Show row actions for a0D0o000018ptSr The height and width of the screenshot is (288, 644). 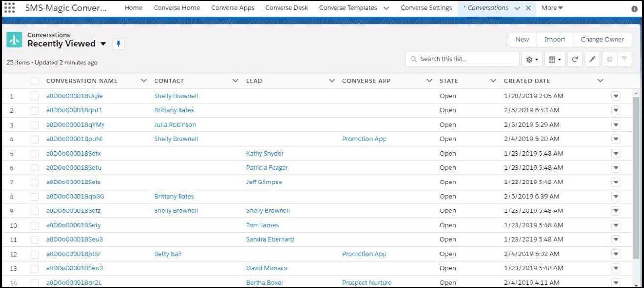point(616,254)
